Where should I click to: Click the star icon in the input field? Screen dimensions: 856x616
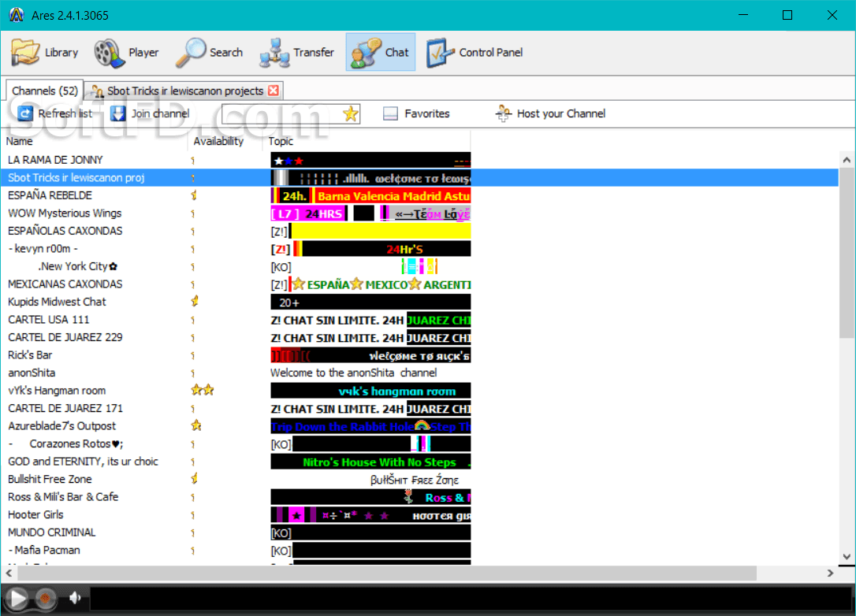(x=351, y=113)
